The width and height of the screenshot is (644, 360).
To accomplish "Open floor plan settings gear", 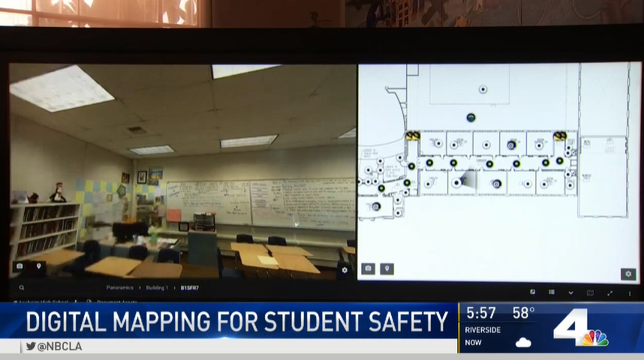I will pyautogui.click(x=627, y=274).
